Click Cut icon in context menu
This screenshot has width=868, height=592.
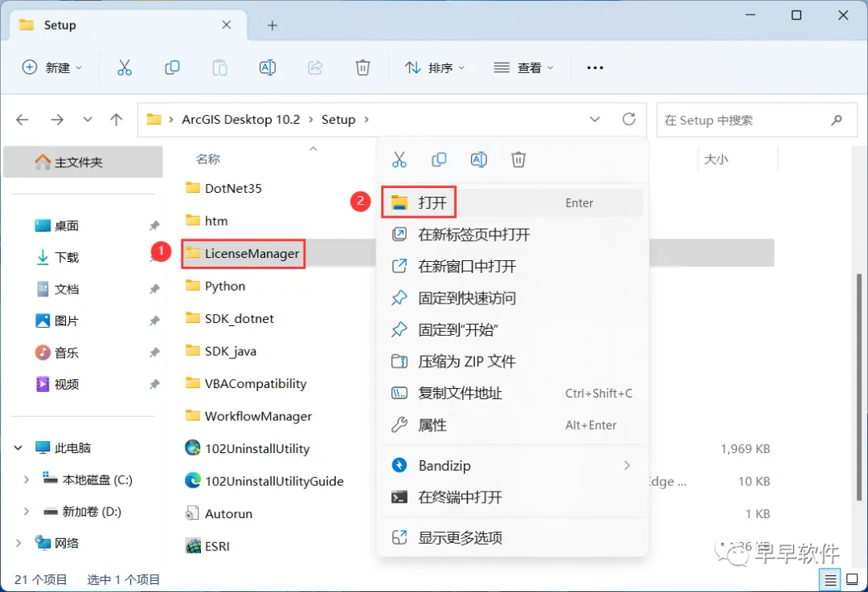(x=399, y=160)
